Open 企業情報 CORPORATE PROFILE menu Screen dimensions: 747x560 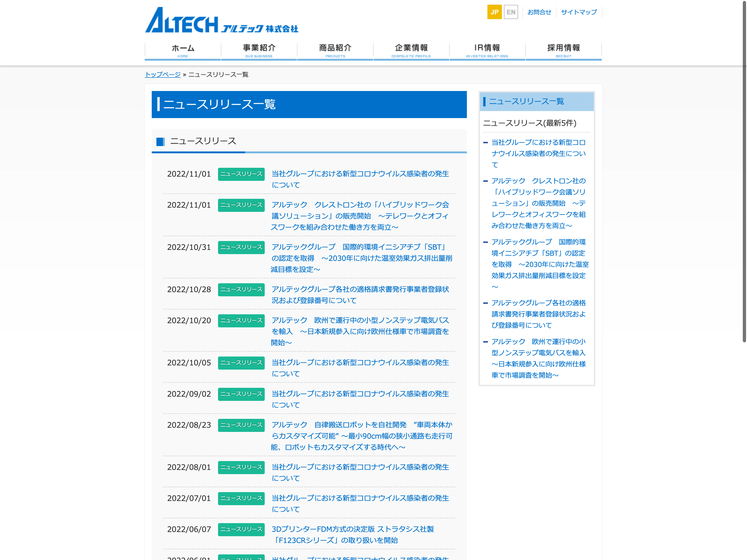point(411,51)
